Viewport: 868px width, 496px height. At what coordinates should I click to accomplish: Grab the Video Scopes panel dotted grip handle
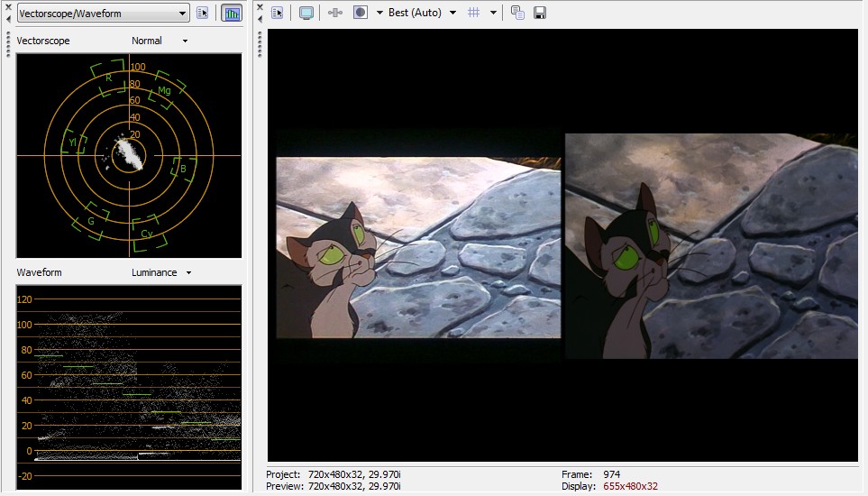(x=8, y=44)
